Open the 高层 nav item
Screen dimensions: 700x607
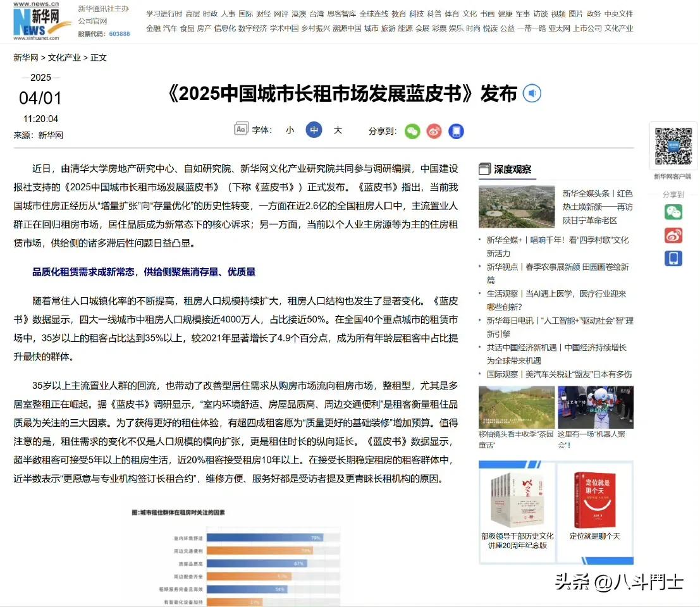click(193, 14)
